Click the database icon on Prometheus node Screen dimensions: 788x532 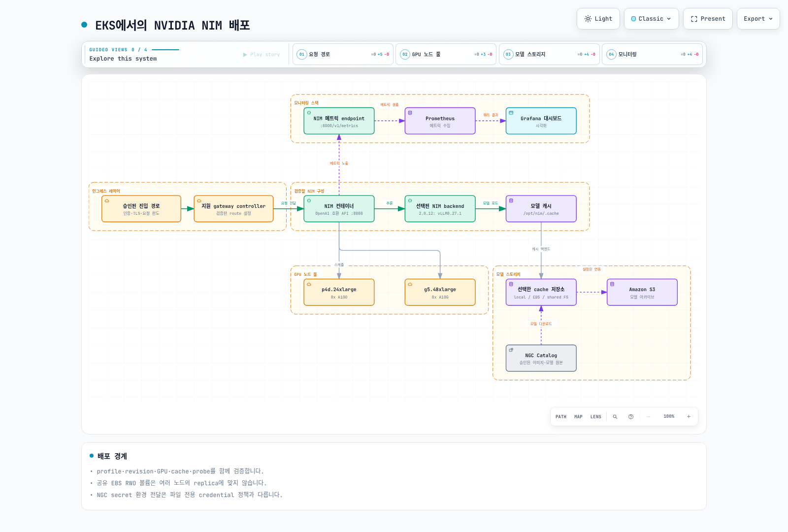410,113
